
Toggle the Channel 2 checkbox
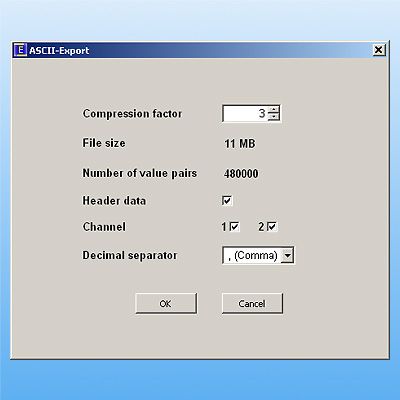point(272,227)
